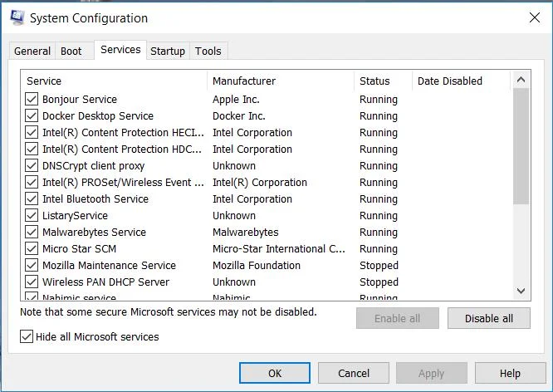Toggle Intel(R) Content Protection HECI checkbox
The width and height of the screenshot is (553, 392).
pos(32,132)
